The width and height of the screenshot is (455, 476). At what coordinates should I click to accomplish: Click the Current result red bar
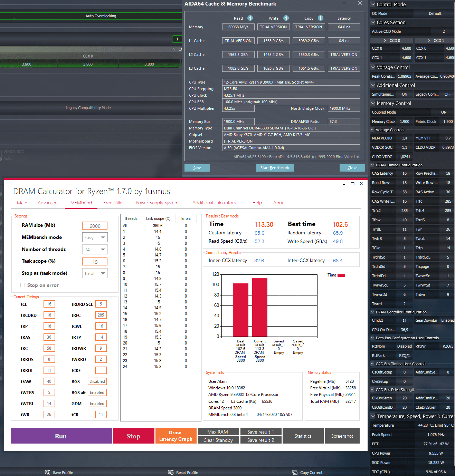point(260,307)
